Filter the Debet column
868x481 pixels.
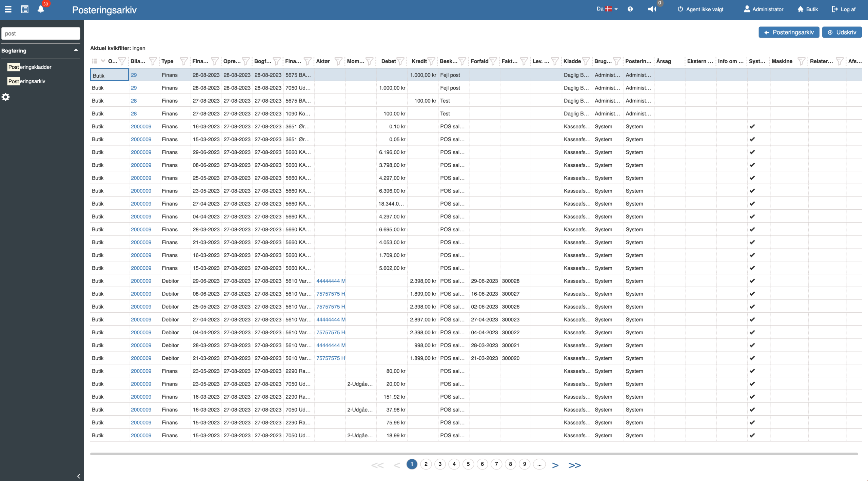tap(400, 61)
